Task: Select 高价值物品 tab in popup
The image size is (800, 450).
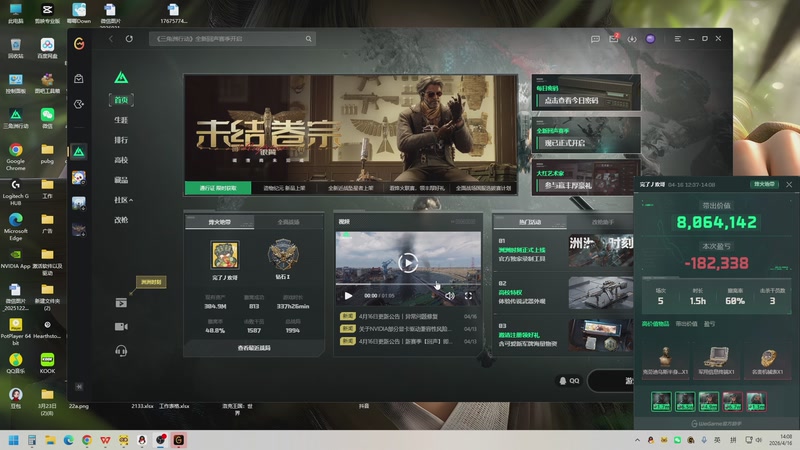Action: click(x=656, y=324)
